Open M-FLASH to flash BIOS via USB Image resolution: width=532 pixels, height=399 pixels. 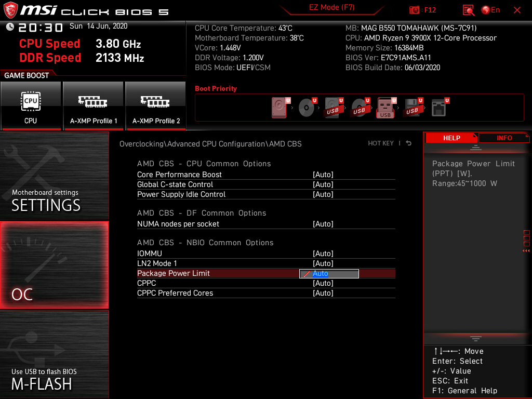click(54, 354)
